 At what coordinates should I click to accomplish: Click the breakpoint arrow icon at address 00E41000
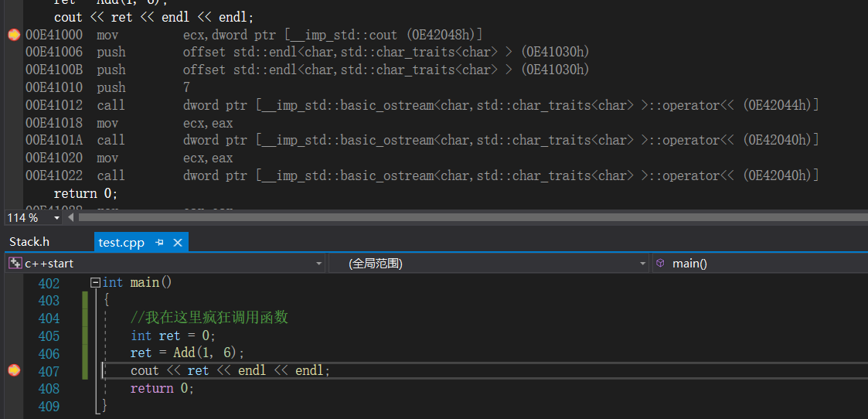(14, 36)
